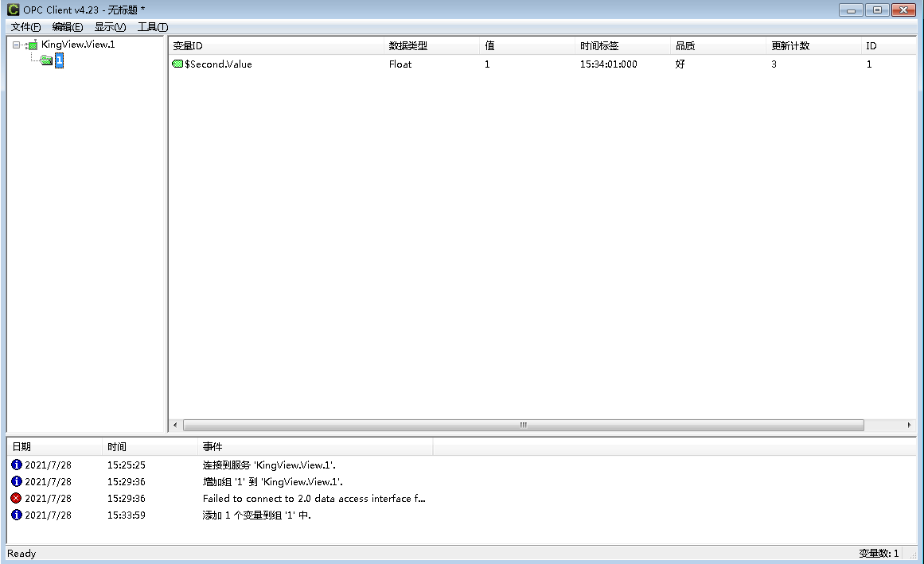
Task: Open the 编辑(E) menu
Action: [x=68, y=27]
